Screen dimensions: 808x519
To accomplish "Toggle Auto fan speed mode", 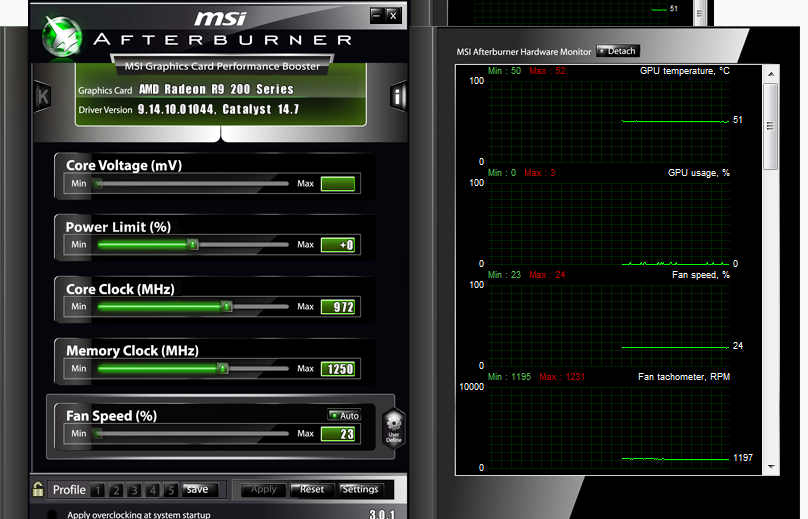I will (x=344, y=415).
